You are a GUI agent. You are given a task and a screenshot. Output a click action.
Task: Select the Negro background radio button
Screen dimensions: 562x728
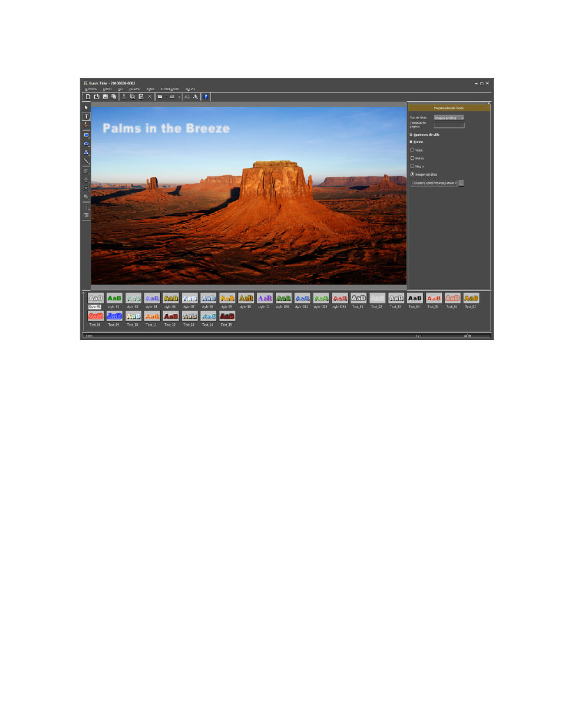click(x=412, y=166)
